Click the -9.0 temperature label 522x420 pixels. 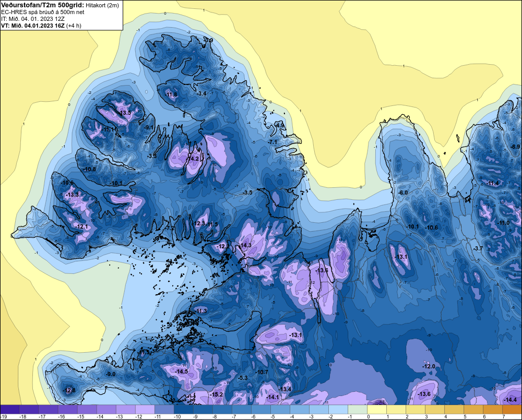(x=111, y=374)
